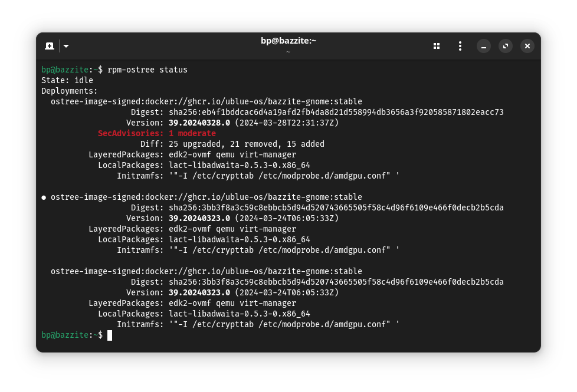Click the terminal cursor at the final prompt
This screenshot has height=392, width=577.
(x=110, y=335)
